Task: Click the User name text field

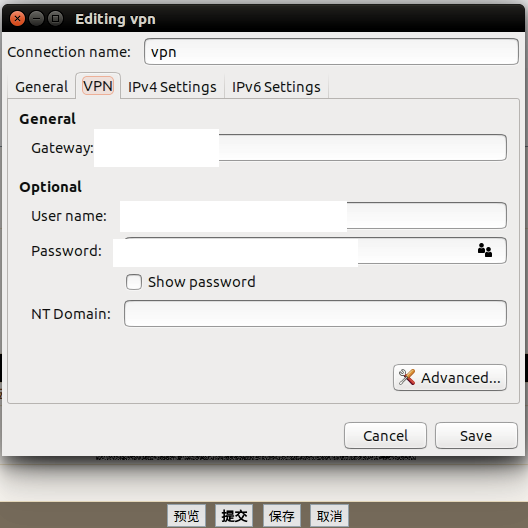Action: [314, 216]
